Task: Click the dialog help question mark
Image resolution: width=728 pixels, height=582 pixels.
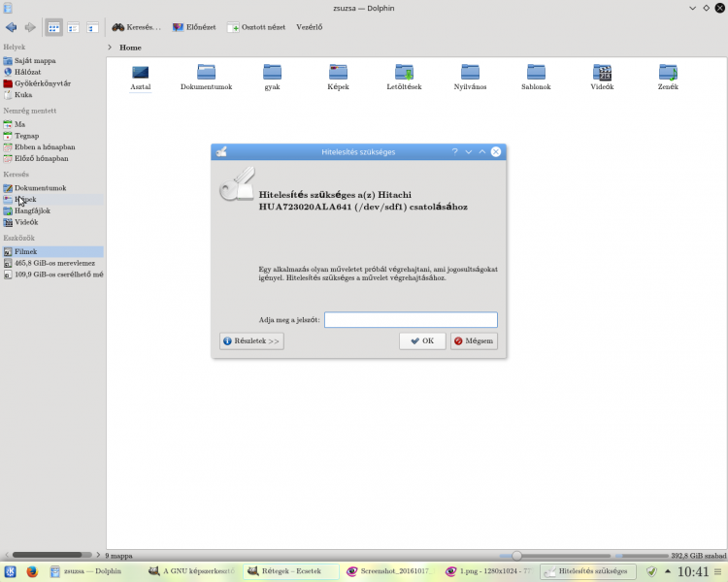Action: pos(455,151)
